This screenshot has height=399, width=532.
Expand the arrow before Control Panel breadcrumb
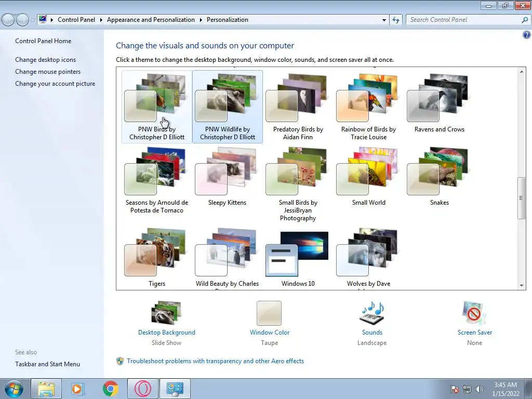(x=52, y=20)
